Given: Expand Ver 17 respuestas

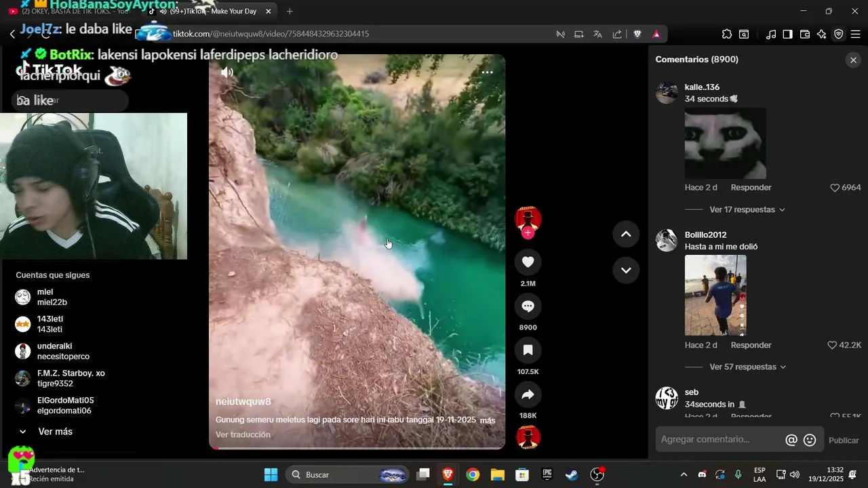Looking at the screenshot, I should [x=747, y=210].
